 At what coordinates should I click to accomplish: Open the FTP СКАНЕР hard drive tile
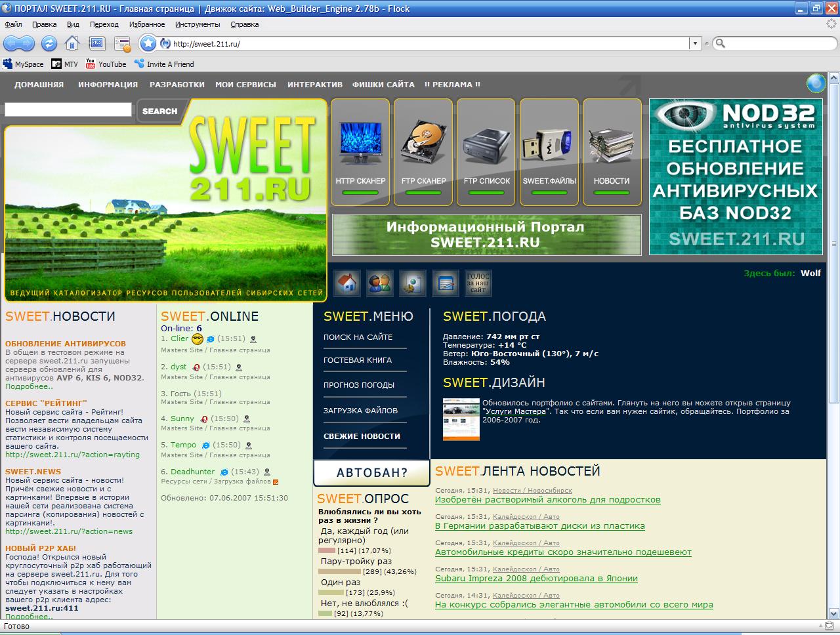tap(423, 152)
